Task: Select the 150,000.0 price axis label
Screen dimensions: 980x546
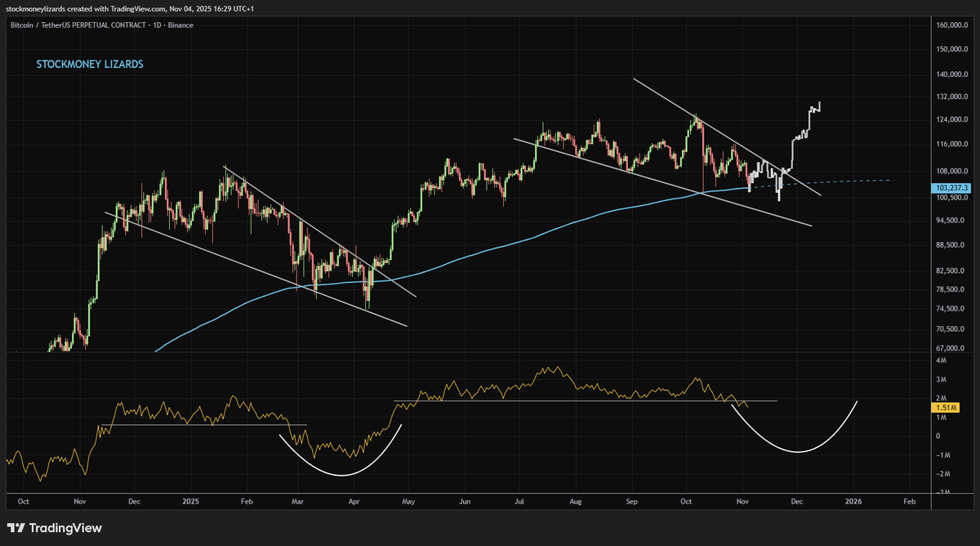Action: tap(952, 49)
